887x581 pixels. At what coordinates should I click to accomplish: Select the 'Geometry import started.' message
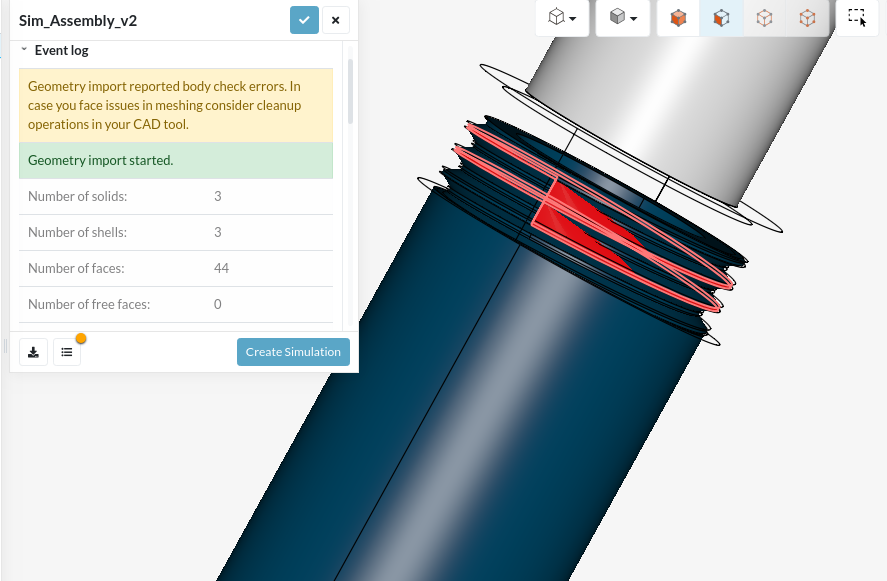click(x=176, y=161)
